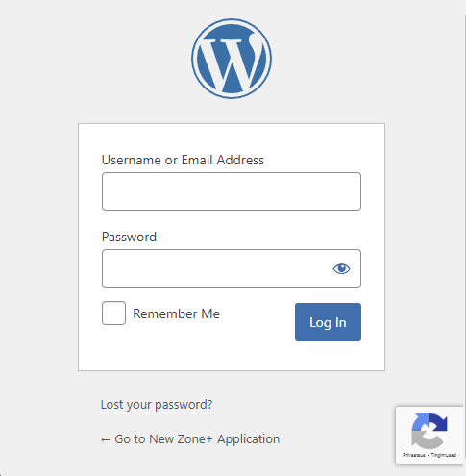Submit the form with Log In
466x476 pixels.
328,322
